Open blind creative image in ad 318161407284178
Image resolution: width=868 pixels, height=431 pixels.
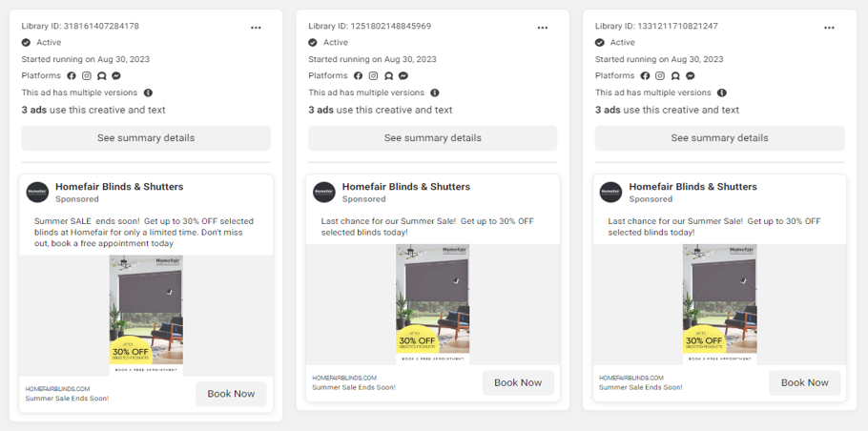pos(146,316)
